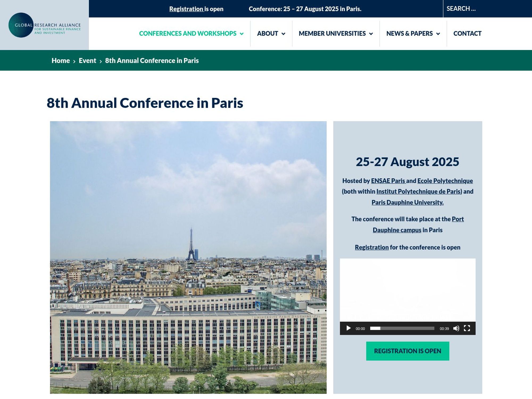Open Member Universities menu item
This screenshot has width=532, height=399.
point(332,34)
